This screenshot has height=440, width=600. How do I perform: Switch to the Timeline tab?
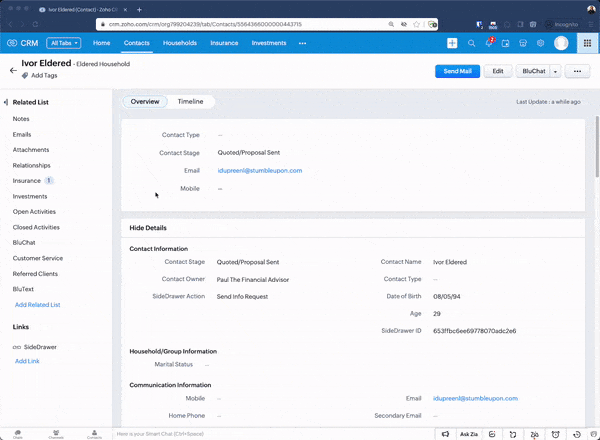[x=190, y=102]
